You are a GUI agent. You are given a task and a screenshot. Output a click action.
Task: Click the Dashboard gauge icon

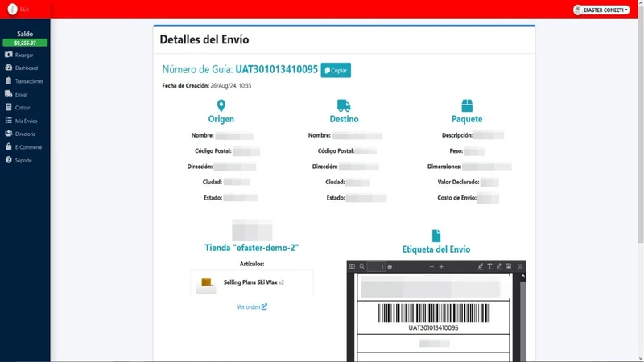point(9,68)
